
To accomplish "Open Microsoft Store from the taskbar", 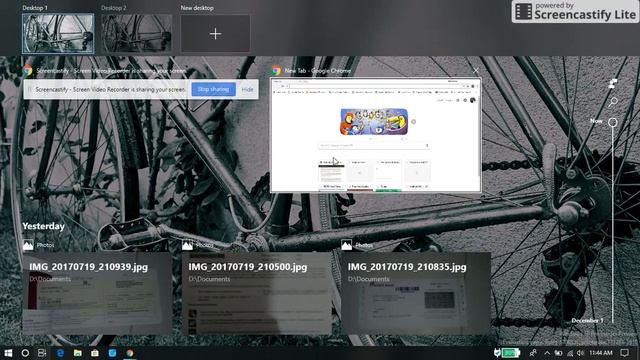I will [x=95, y=353].
